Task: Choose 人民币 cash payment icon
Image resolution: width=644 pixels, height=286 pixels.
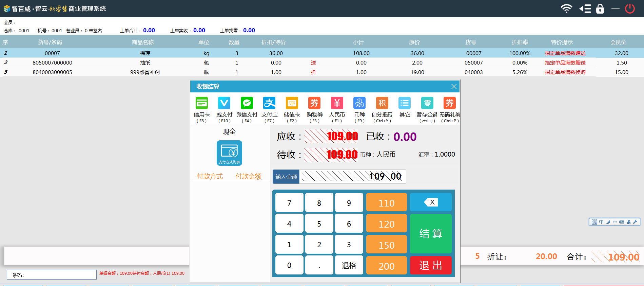Action: pos(337,103)
